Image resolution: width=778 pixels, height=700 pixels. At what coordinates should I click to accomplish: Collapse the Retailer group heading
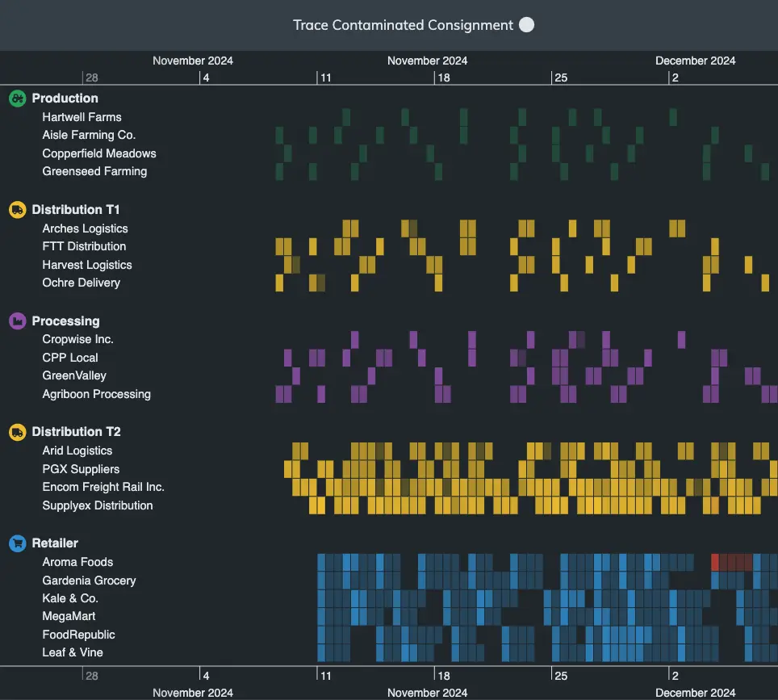pyautogui.click(x=55, y=543)
